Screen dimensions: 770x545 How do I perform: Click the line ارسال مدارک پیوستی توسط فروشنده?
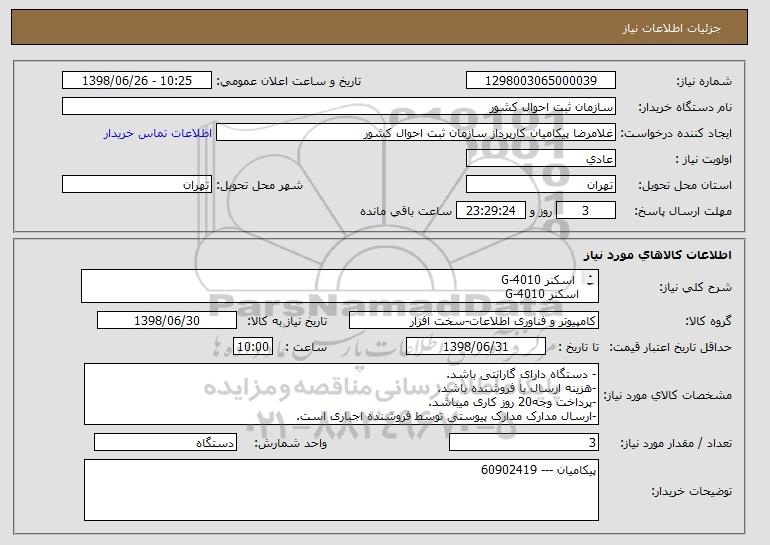click(446, 416)
